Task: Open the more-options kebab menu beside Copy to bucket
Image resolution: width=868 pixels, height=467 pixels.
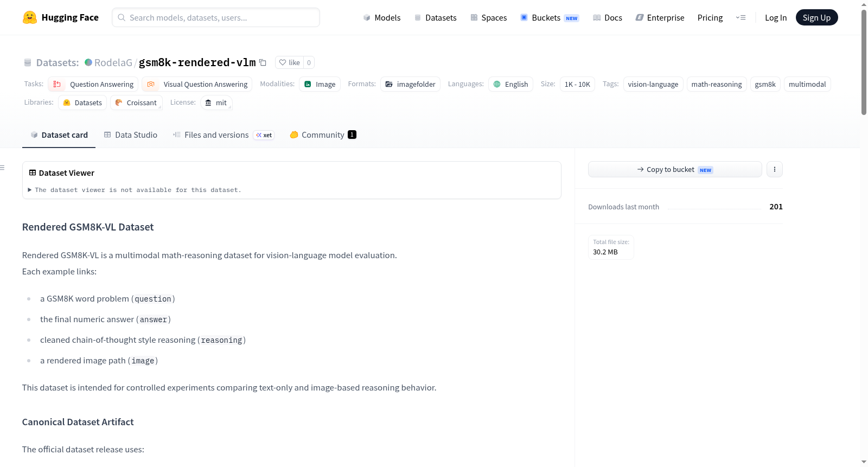Action: pos(775,169)
